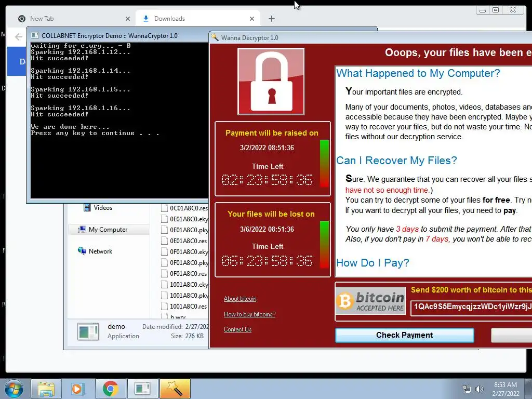Click the bitcoin address field
This screenshot has height=399, width=532.
tap(472, 307)
